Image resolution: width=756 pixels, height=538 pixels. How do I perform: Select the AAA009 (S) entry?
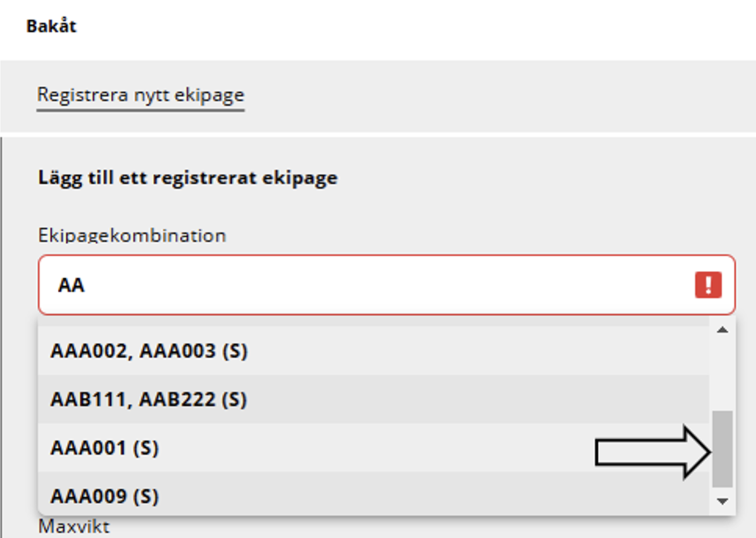(x=105, y=496)
